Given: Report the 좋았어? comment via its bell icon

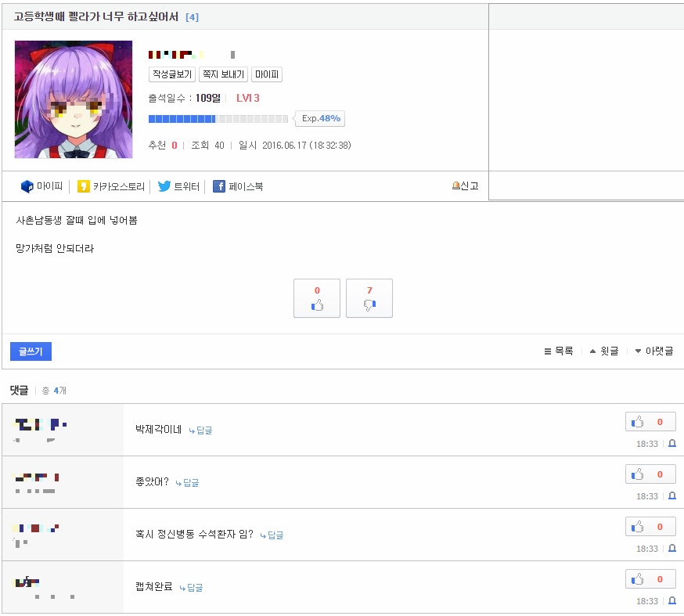Looking at the screenshot, I should pyautogui.click(x=672, y=496).
